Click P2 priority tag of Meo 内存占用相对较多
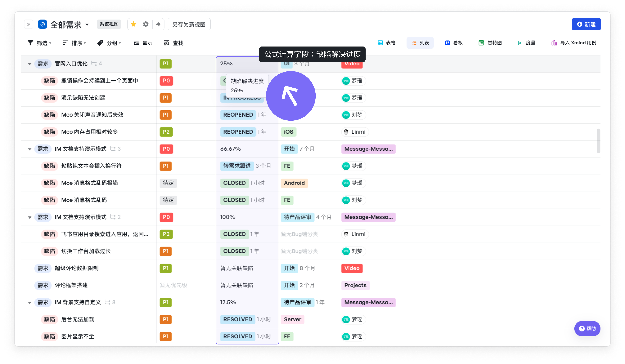The height and width of the screenshot is (364, 625). [166, 132]
